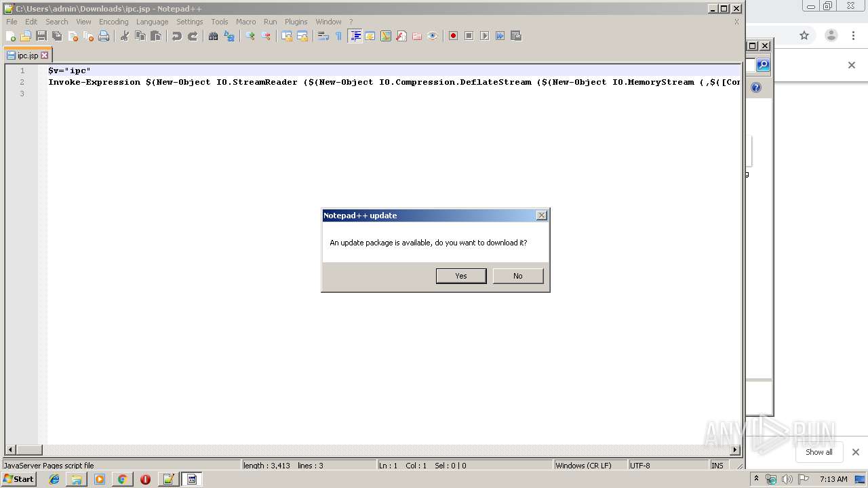Image resolution: width=868 pixels, height=488 pixels.
Task: Click the horizontal scrollbar right arrow
Action: pos(735,450)
